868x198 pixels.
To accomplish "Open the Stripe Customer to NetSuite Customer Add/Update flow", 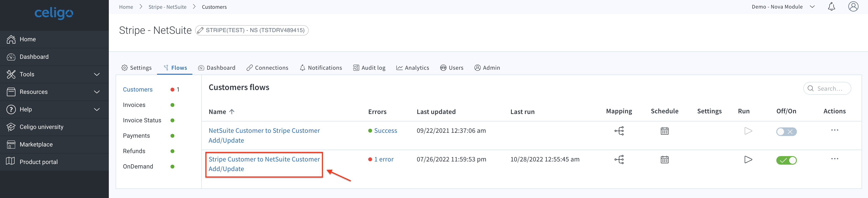I will pos(264,164).
